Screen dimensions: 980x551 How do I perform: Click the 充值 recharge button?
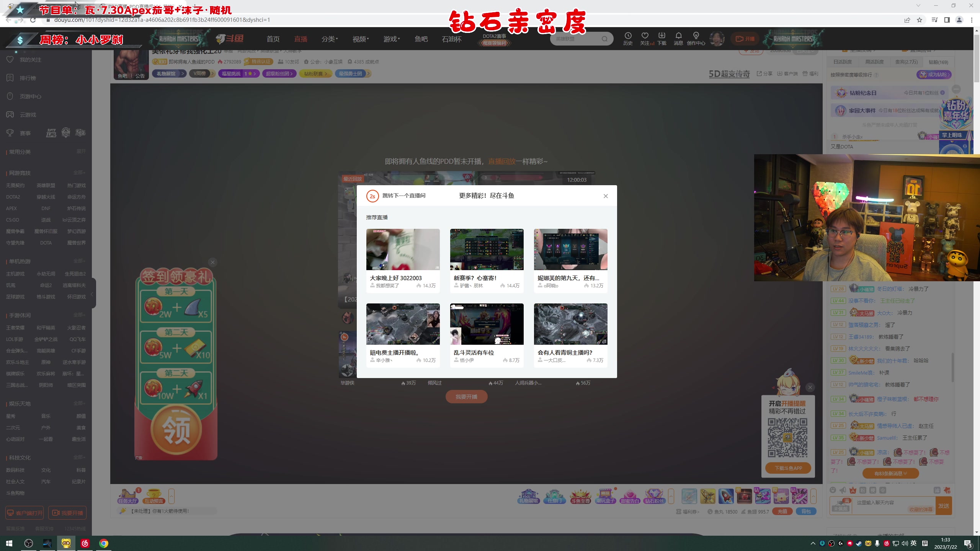click(783, 511)
